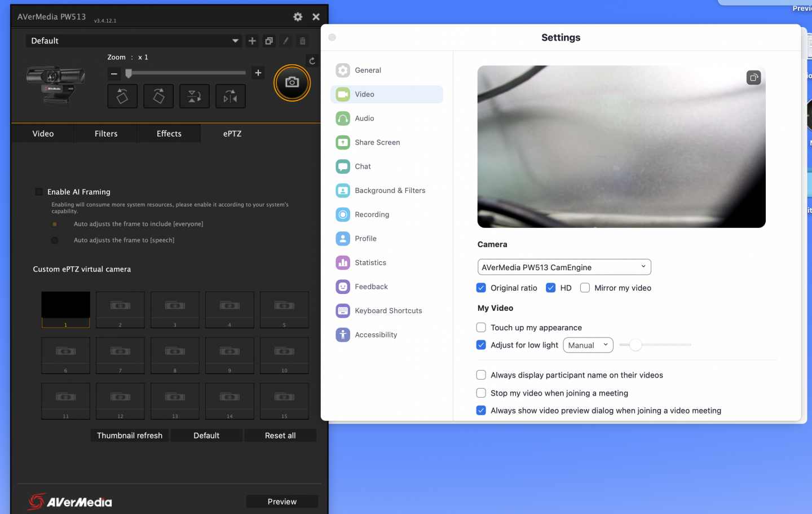This screenshot has height=514, width=812.
Task: Click the refresh arrow above snapshot button
Action: click(x=312, y=61)
